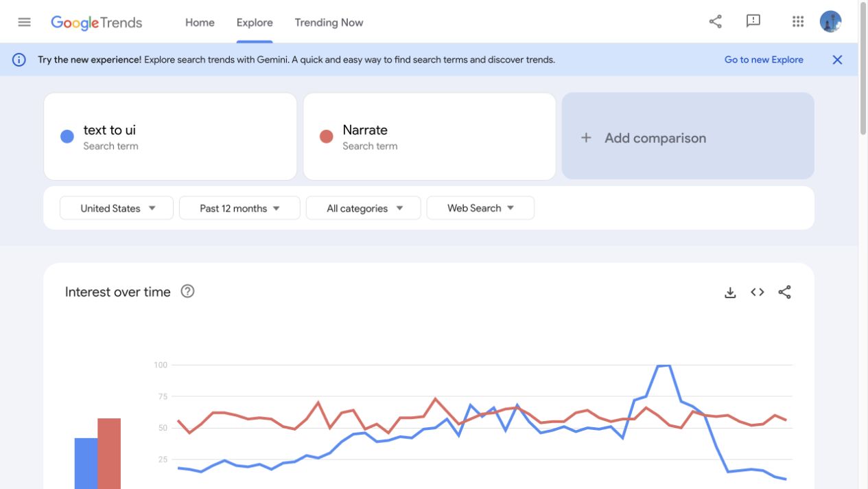
Task: Open the hamburger main menu
Action: click(x=24, y=22)
